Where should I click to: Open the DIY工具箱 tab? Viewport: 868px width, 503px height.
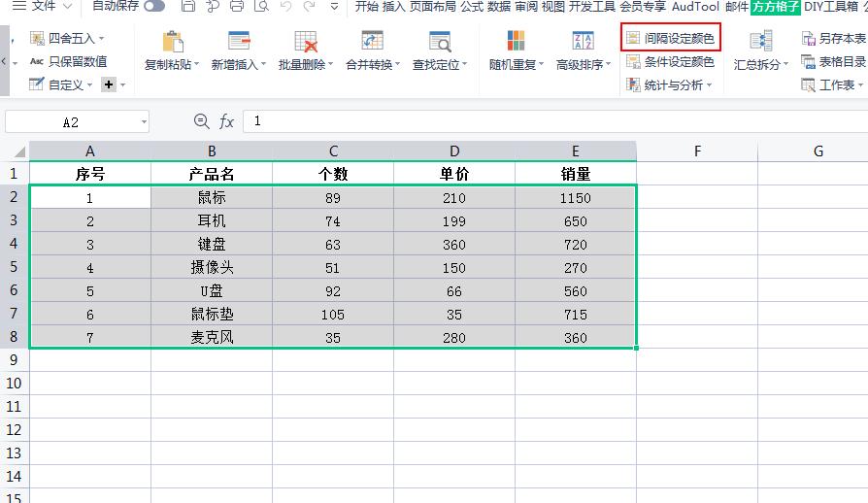click(x=831, y=6)
